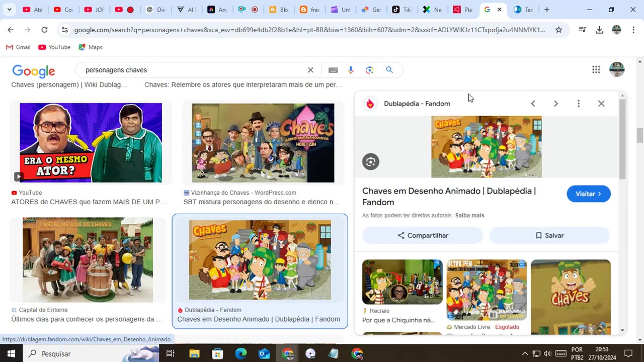Open Outlook from the taskbar
This screenshot has width=644, height=362.
(x=265, y=353)
